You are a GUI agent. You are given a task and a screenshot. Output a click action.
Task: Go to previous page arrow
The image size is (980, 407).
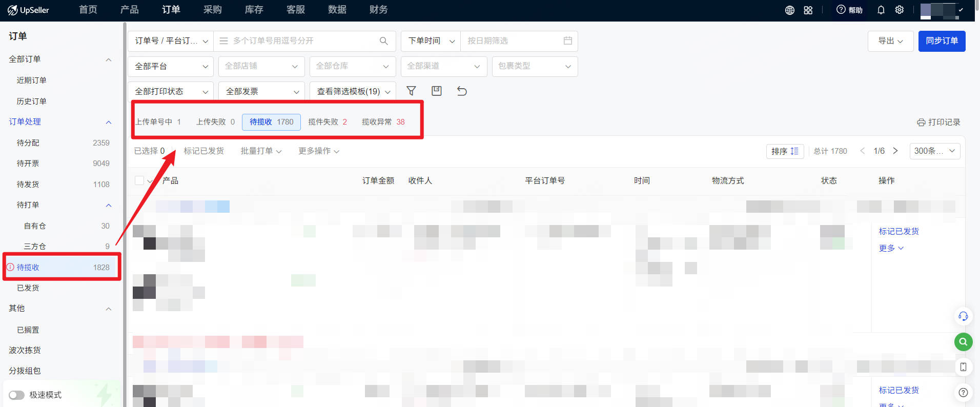863,151
